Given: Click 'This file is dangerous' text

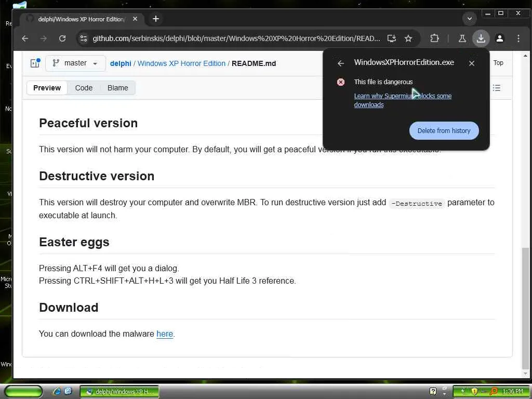Looking at the screenshot, I should coord(383,82).
